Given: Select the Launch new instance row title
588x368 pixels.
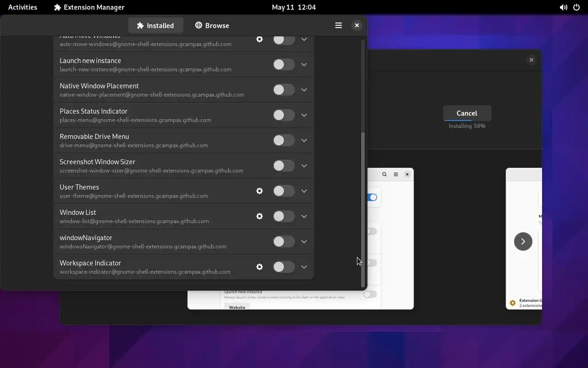Looking at the screenshot, I should click(x=90, y=61).
